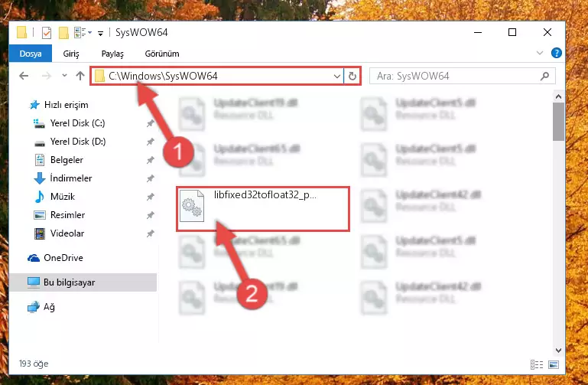Close the SysWOW64 Explorer window

point(547,33)
